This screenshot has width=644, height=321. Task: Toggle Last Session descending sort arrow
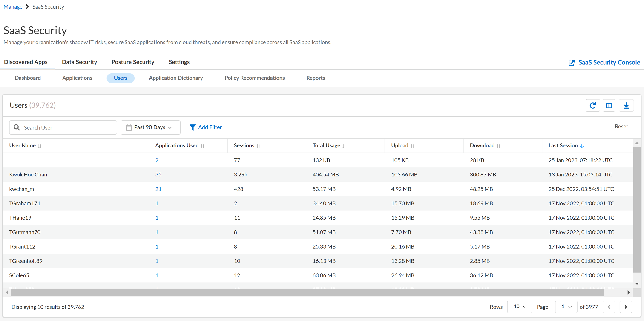click(582, 146)
